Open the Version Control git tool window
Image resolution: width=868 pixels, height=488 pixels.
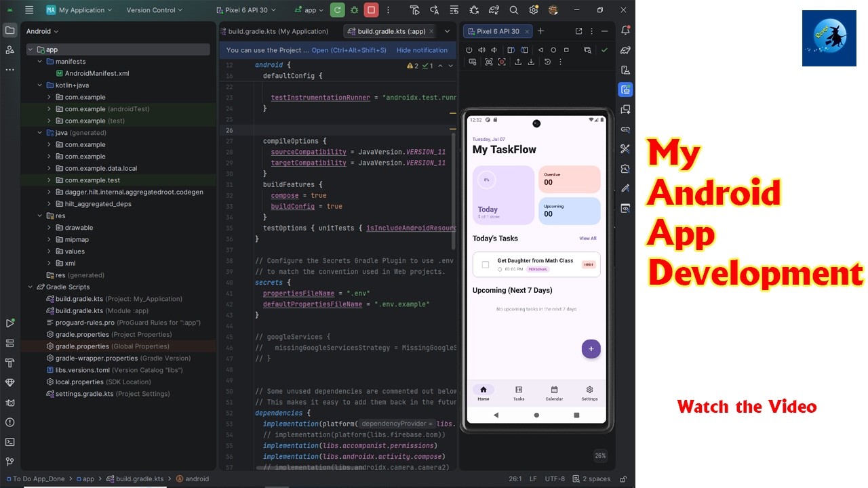9,462
